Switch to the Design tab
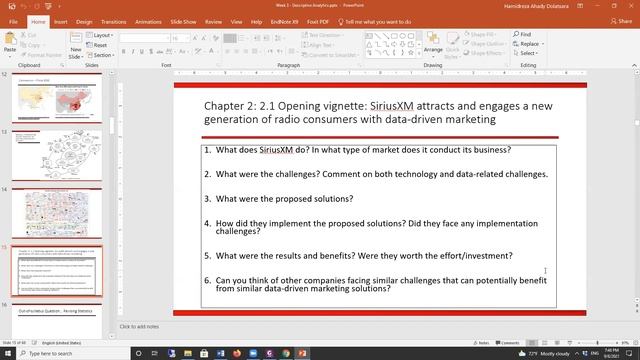The height and width of the screenshot is (360, 640). (84, 22)
